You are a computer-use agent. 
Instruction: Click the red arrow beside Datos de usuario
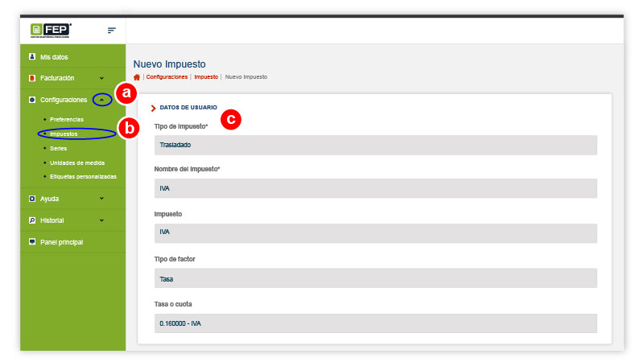(153, 108)
